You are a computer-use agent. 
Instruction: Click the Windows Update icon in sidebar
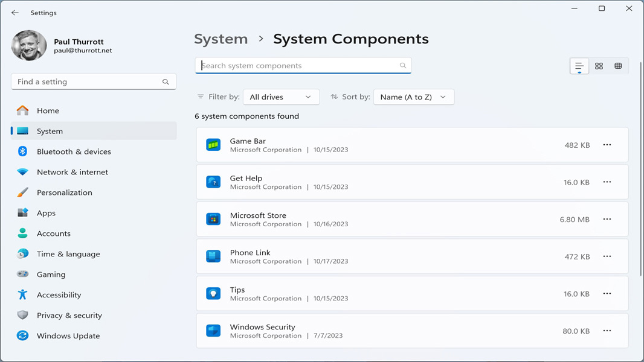pos(23,335)
